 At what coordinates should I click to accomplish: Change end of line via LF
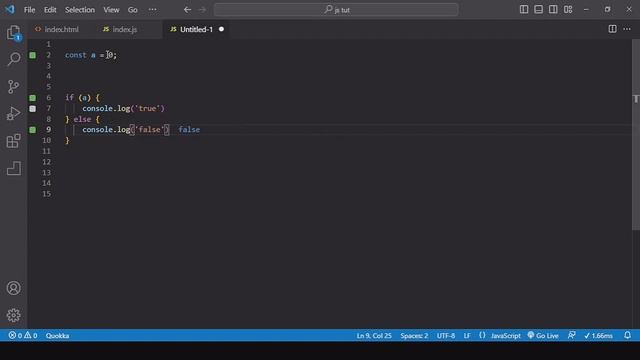pos(467,336)
